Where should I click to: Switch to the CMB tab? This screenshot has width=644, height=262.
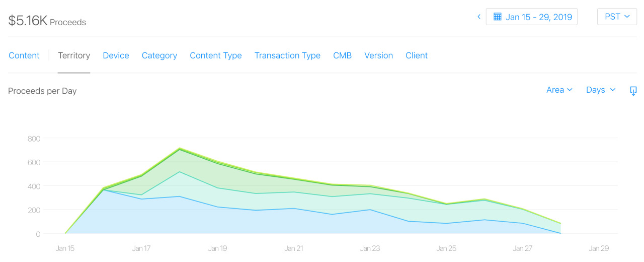342,55
